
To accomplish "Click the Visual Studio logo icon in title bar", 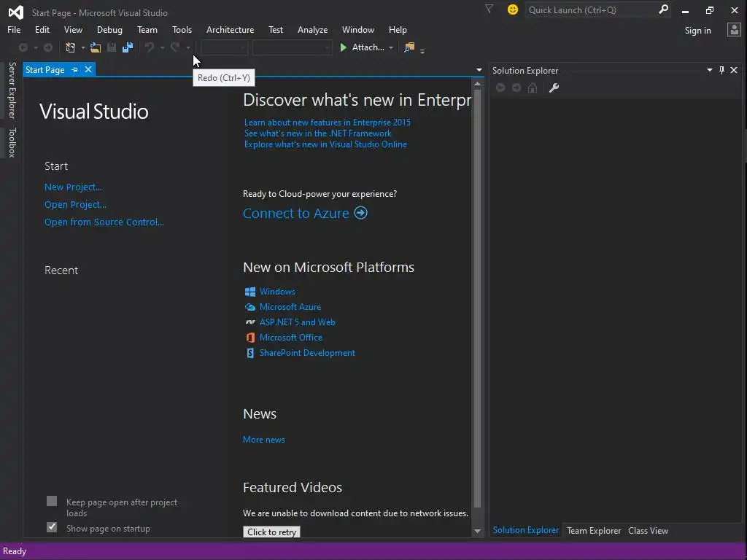I will coord(16,12).
